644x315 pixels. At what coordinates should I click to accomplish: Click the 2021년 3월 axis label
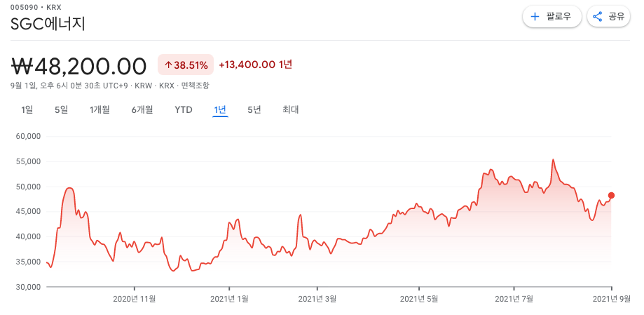pos(317,299)
